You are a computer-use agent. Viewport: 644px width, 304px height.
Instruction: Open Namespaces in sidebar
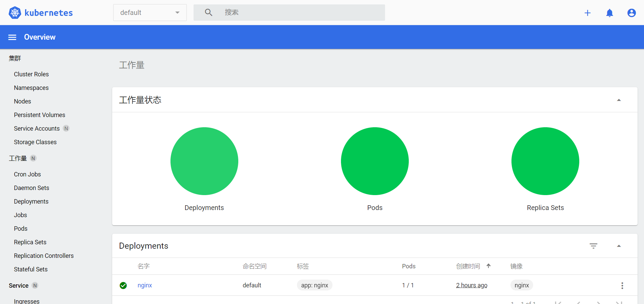pos(31,88)
